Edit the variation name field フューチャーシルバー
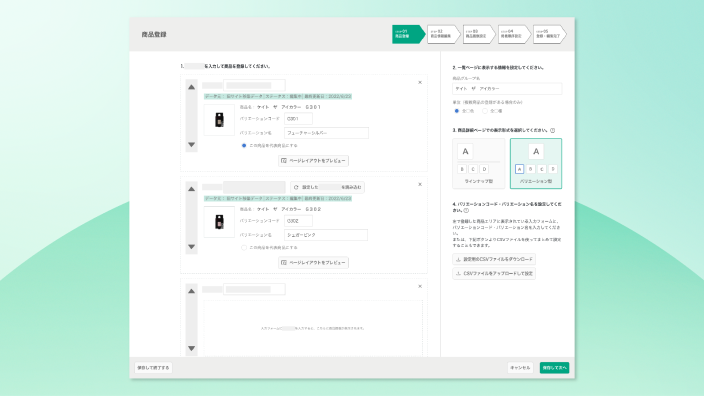This screenshot has width=704, height=396. [326, 133]
